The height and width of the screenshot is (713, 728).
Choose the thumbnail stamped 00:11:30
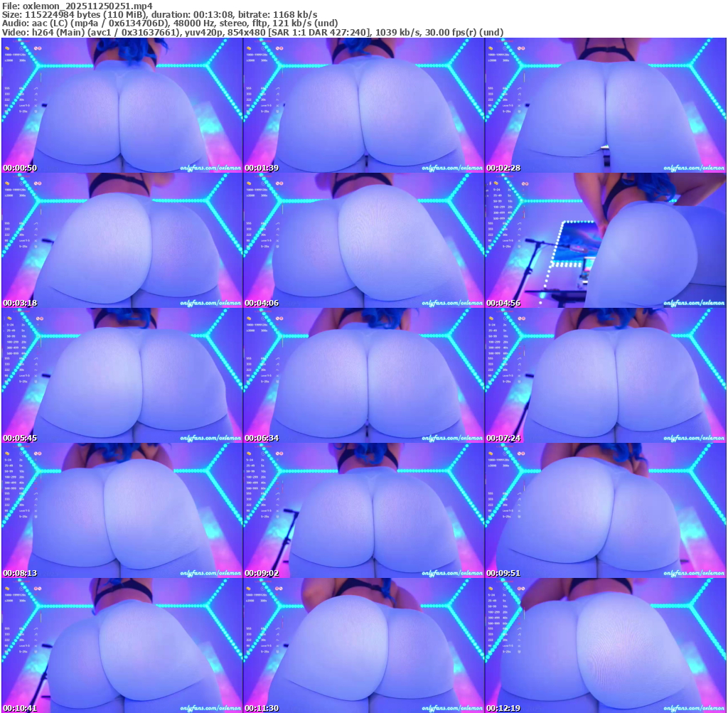[363, 645]
